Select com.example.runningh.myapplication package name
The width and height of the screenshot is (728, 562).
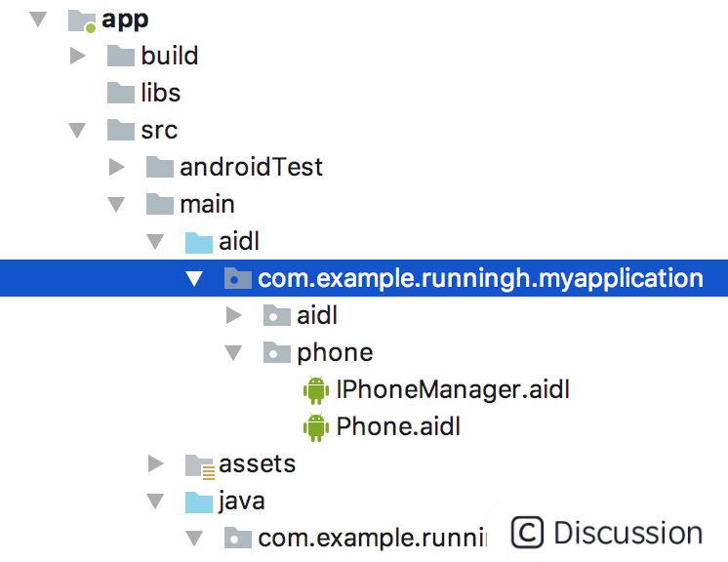(x=480, y=279)
